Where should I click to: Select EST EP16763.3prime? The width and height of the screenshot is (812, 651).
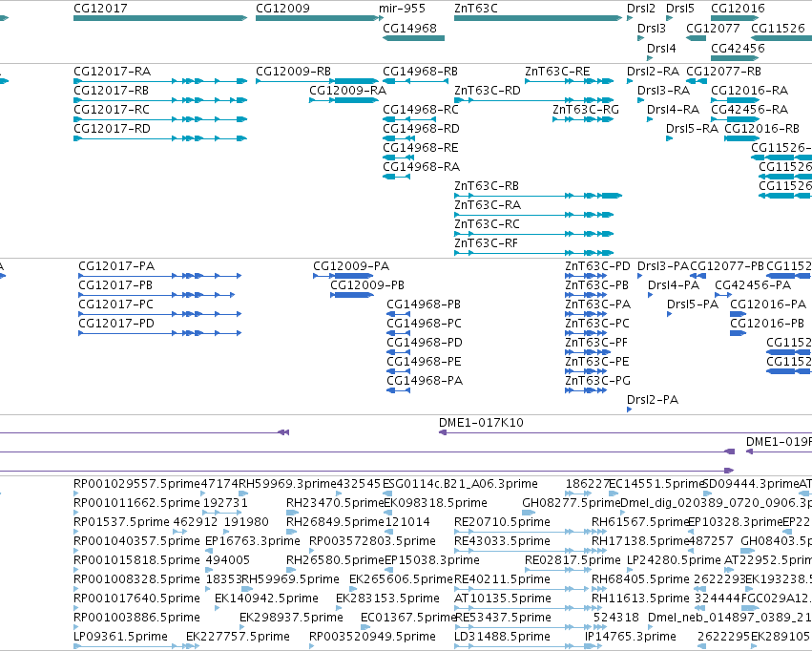253,541
